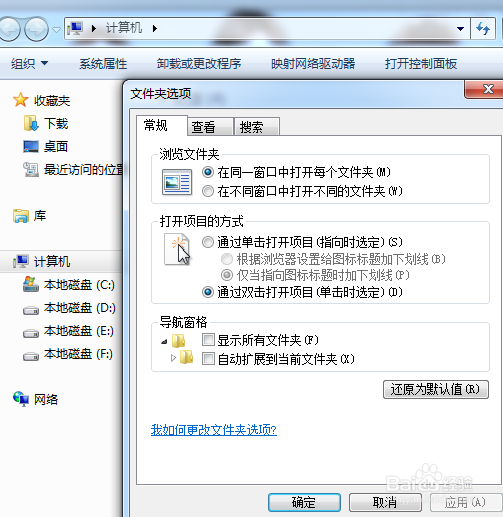Select 网络 in the navigation pane

coord(46,399)
